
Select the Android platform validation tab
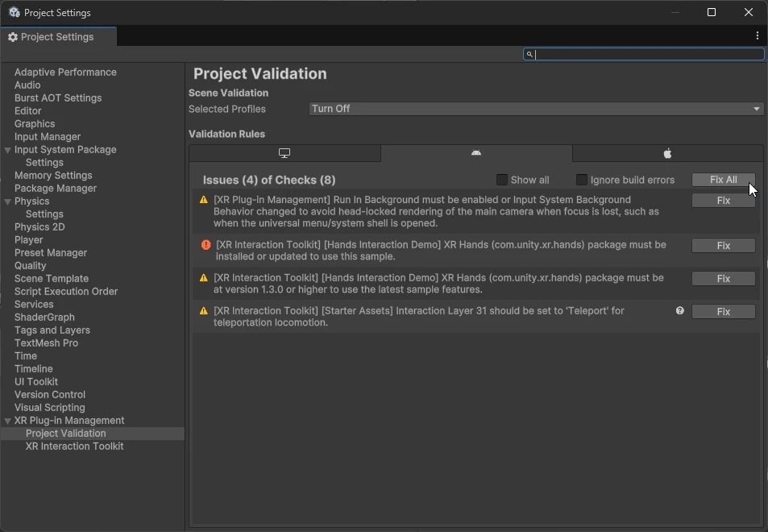(x=475, y=153)
